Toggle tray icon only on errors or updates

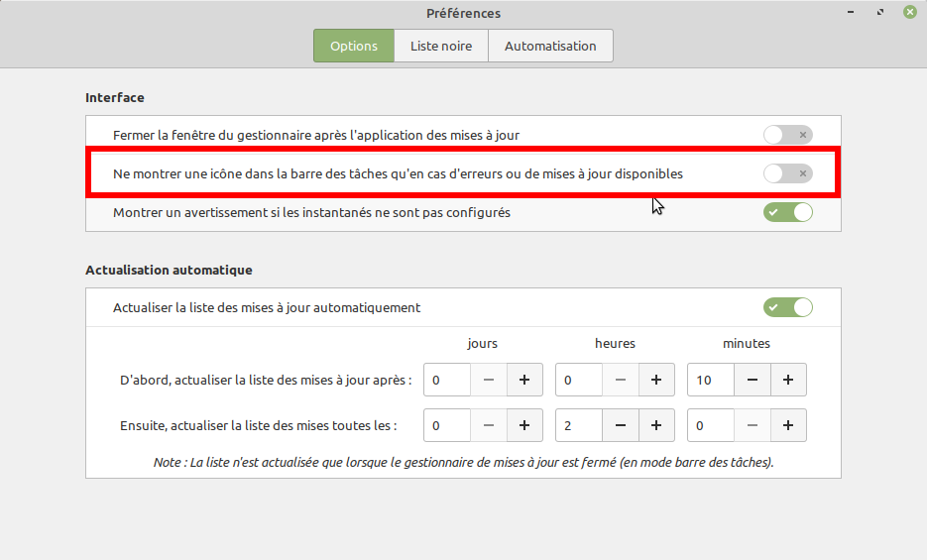coord(787,173)
